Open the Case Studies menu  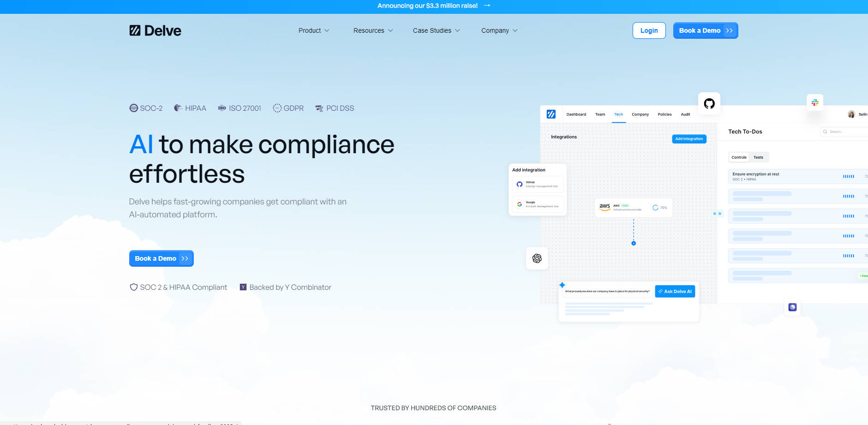(436, 30)
